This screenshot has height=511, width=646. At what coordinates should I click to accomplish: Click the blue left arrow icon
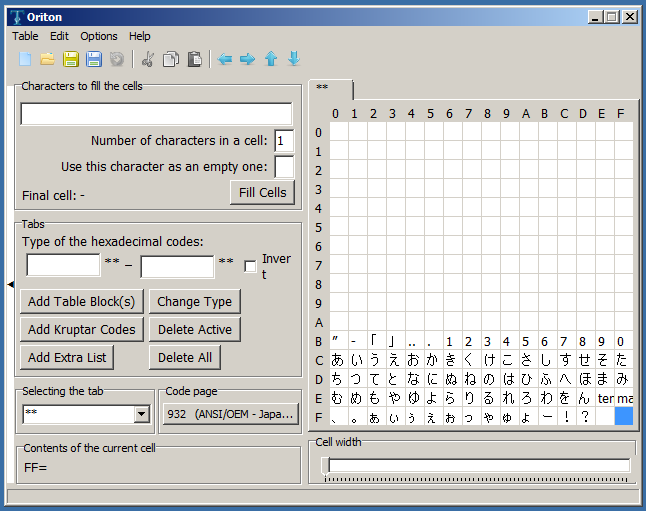click(225, 59)
